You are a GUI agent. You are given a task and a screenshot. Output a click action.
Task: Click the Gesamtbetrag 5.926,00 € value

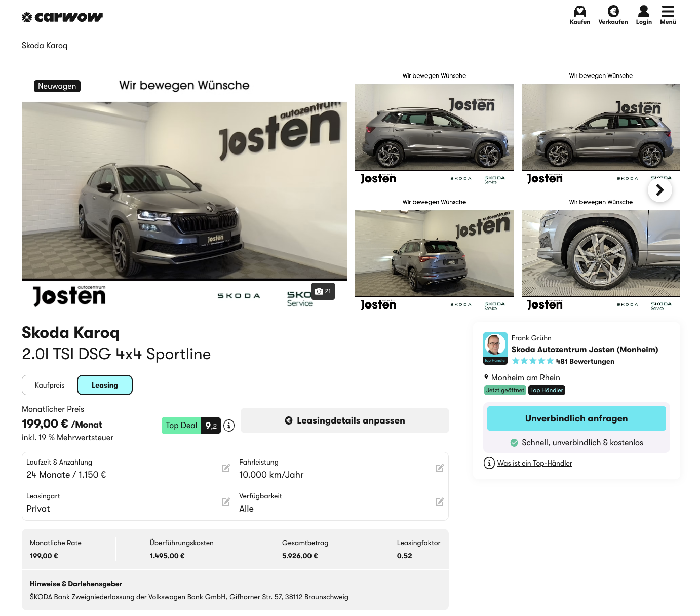pos(300,556)
